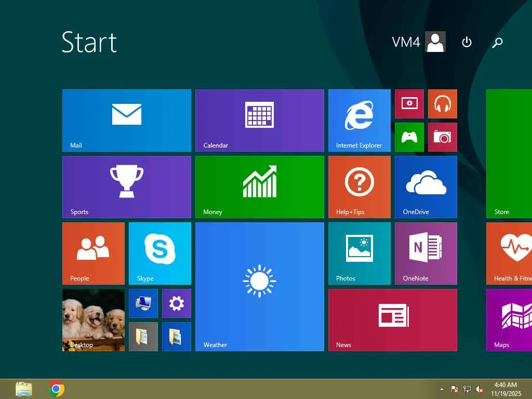
Task: Open the Help+Tips tile
Action: (x=360, y=187)
